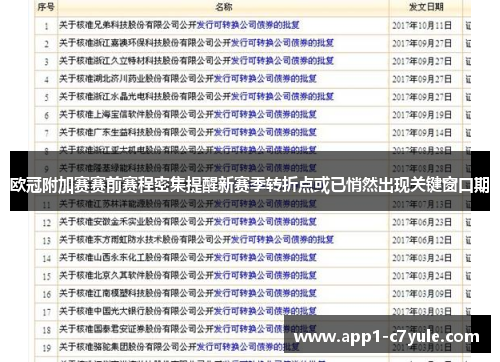This screenshot has height=362, width=500.
Task: Click the 发文日期 column header
Action: point(426,7)
